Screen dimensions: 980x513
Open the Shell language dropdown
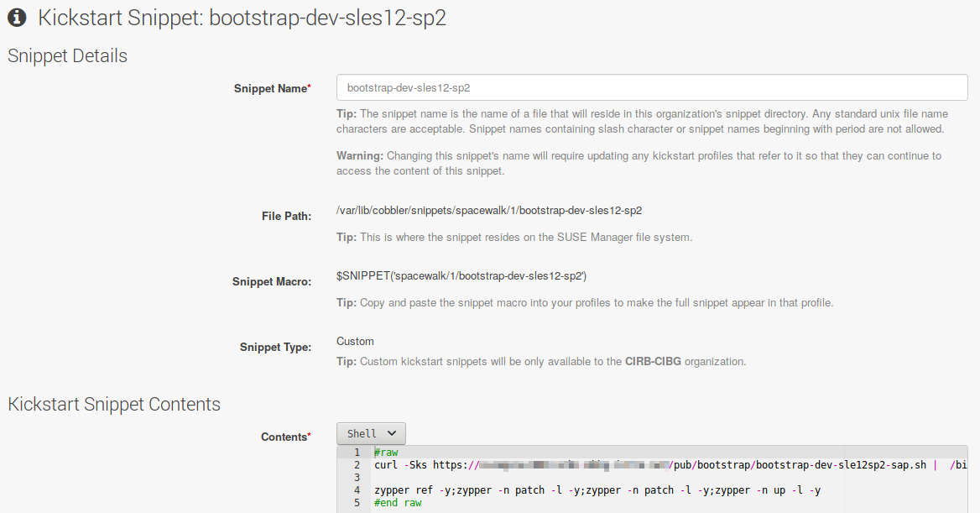coord(371,433)
